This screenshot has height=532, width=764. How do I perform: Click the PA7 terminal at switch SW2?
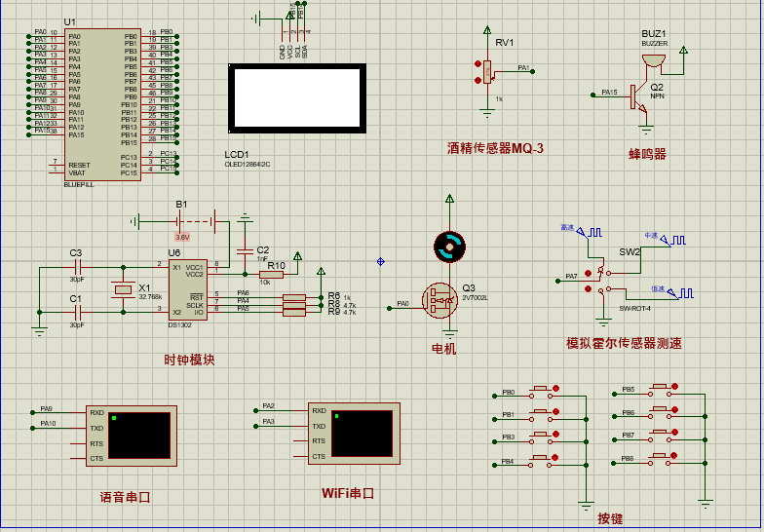(557, 281)
